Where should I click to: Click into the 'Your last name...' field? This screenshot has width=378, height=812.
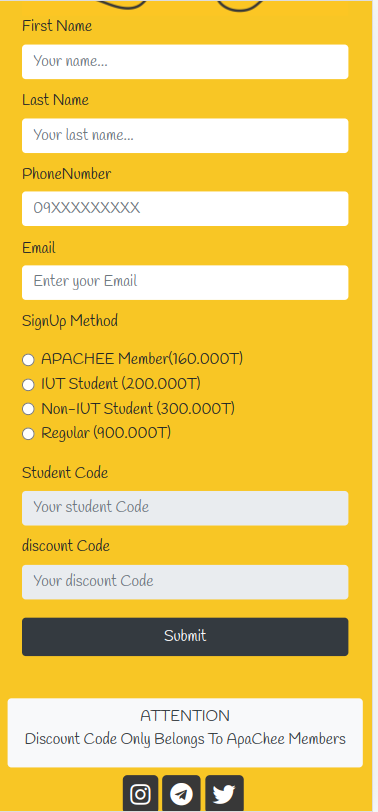coord(185,136)
